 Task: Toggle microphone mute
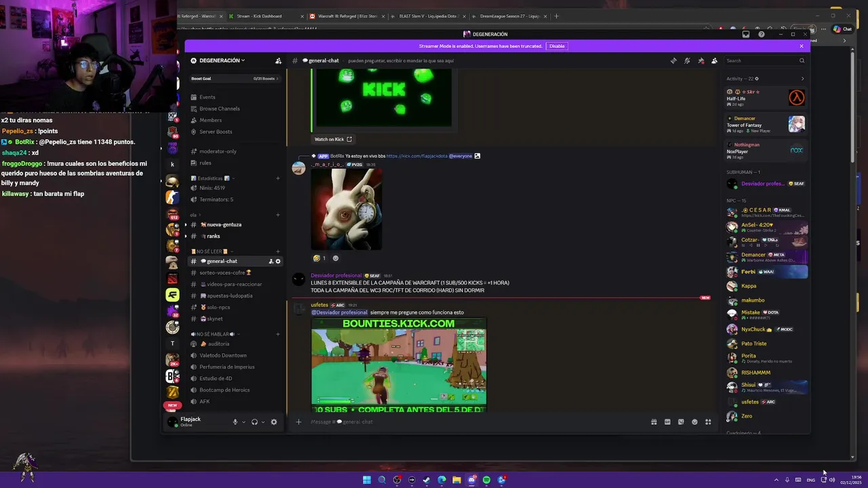tap(235, 422)
